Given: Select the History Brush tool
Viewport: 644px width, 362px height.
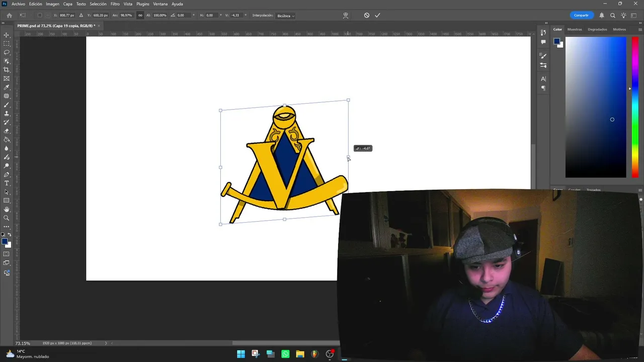Looking at the screenshot, I should pyautogui.click(x=7, y=122).
